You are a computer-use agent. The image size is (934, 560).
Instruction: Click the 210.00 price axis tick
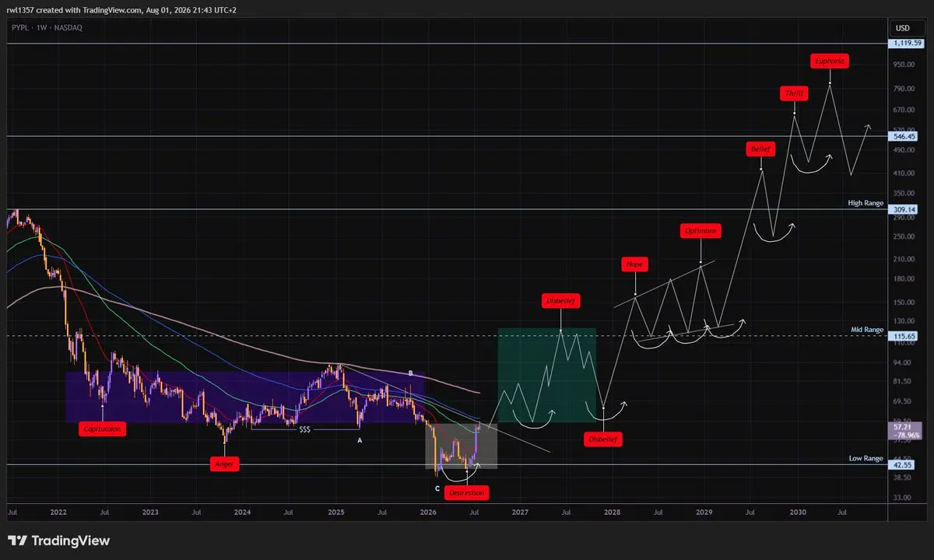[903, 259]
